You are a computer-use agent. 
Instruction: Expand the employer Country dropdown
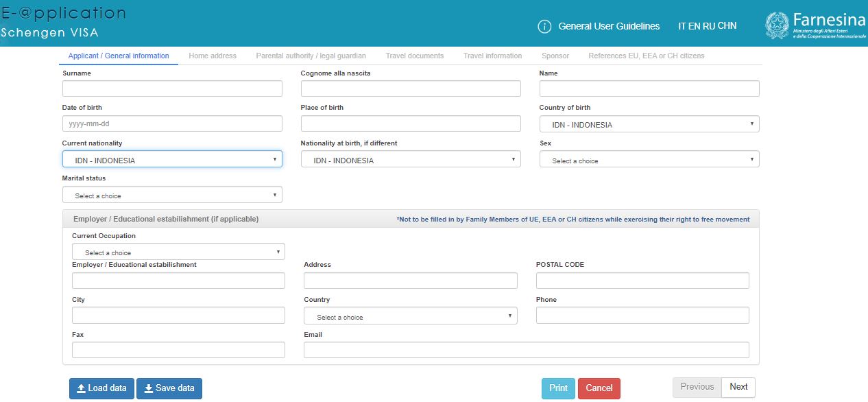click(411, 316)
